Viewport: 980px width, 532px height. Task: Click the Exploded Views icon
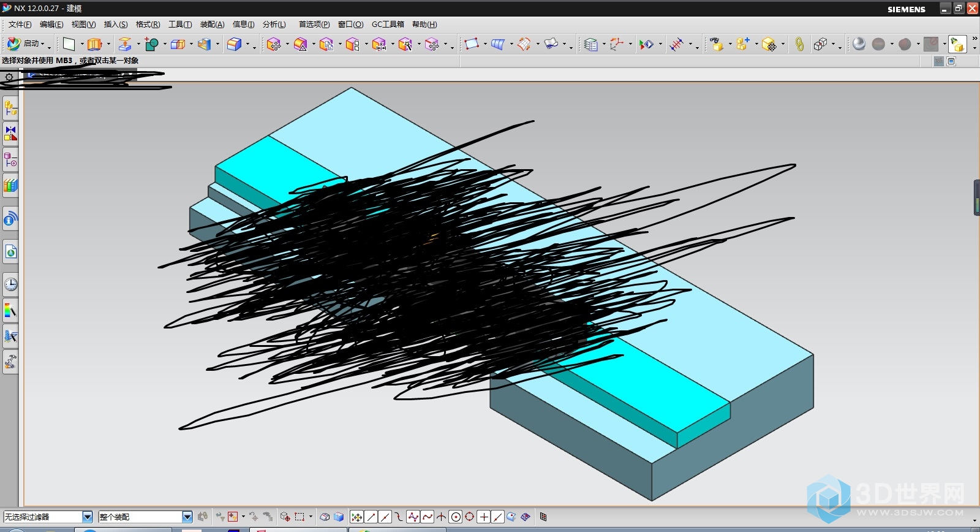tap(820, 44)
